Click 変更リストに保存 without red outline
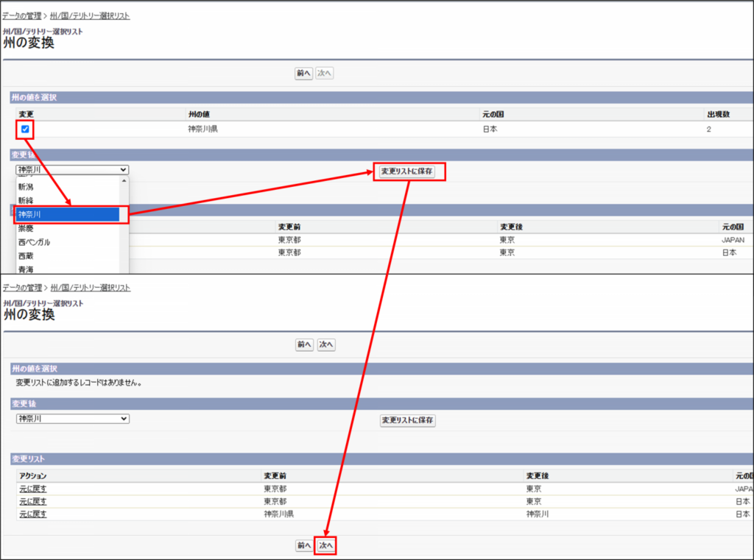 click(407, 420)
